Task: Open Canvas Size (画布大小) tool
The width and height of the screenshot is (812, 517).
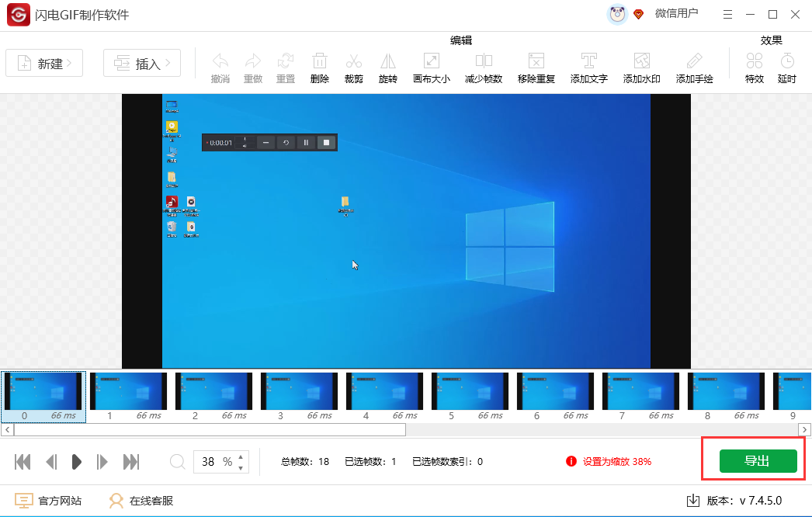Action: pyautogui.click(x=431, y=61)
